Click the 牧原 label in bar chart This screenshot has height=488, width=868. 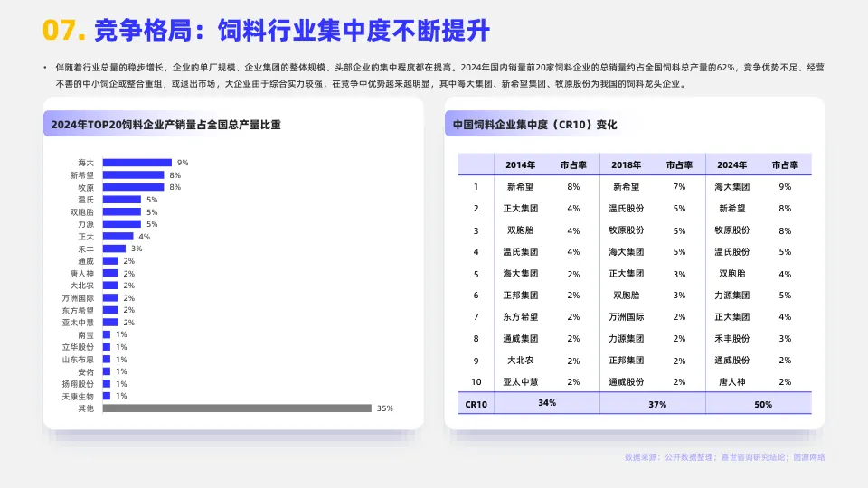[x=86, y=188]
